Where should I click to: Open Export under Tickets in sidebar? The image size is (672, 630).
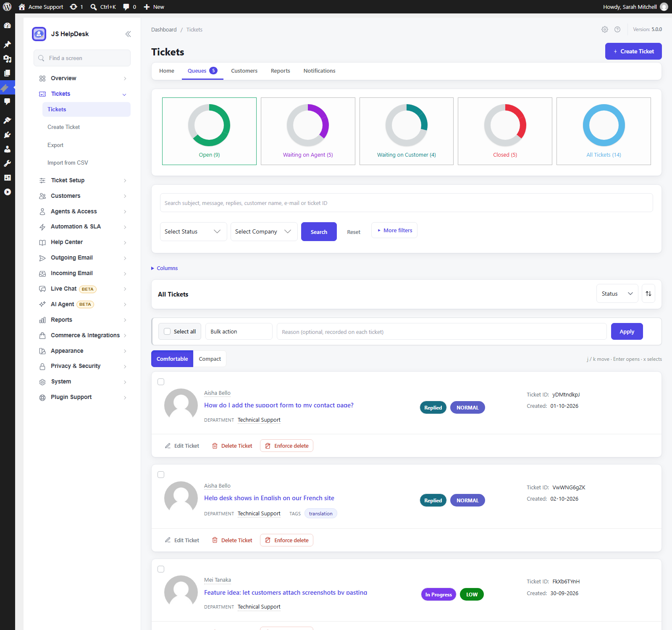[55, 145]
